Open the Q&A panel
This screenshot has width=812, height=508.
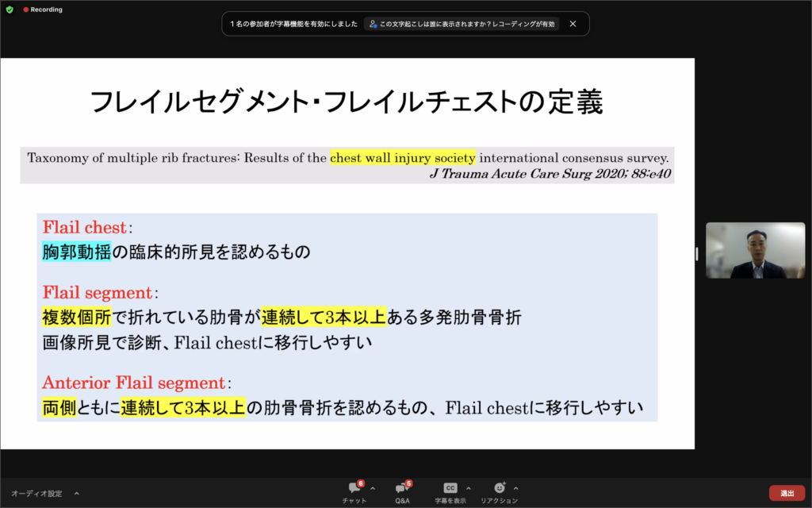coord(402,488)
